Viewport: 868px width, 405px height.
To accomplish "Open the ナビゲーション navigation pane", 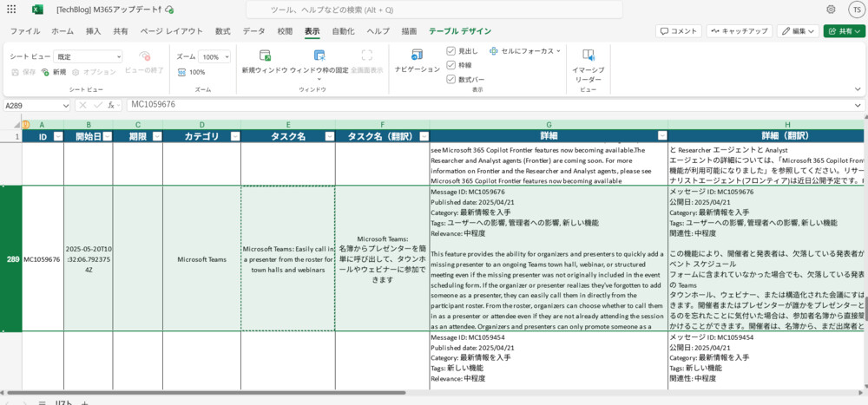I will click(417, 55).
